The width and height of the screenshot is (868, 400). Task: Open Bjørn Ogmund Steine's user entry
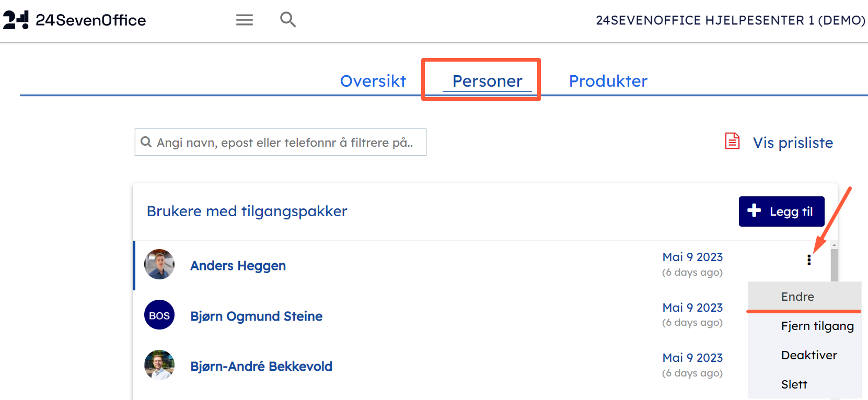pos(256,316)
